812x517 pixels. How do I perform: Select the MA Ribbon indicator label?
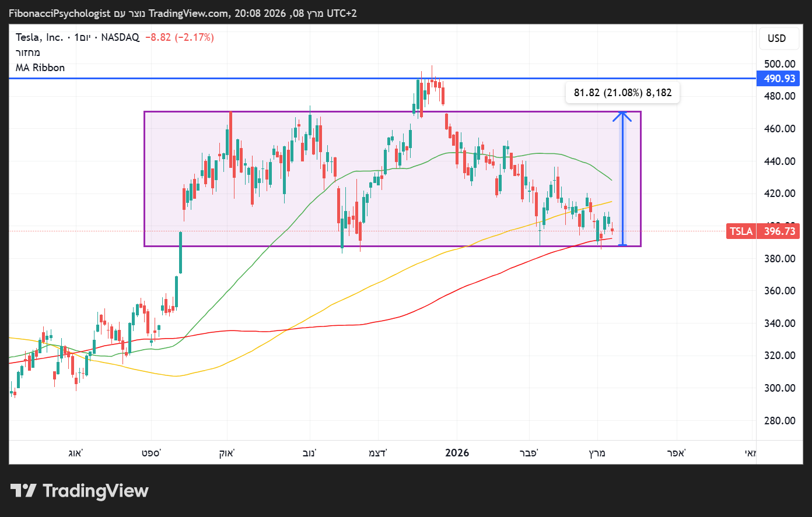click(40, 68)
